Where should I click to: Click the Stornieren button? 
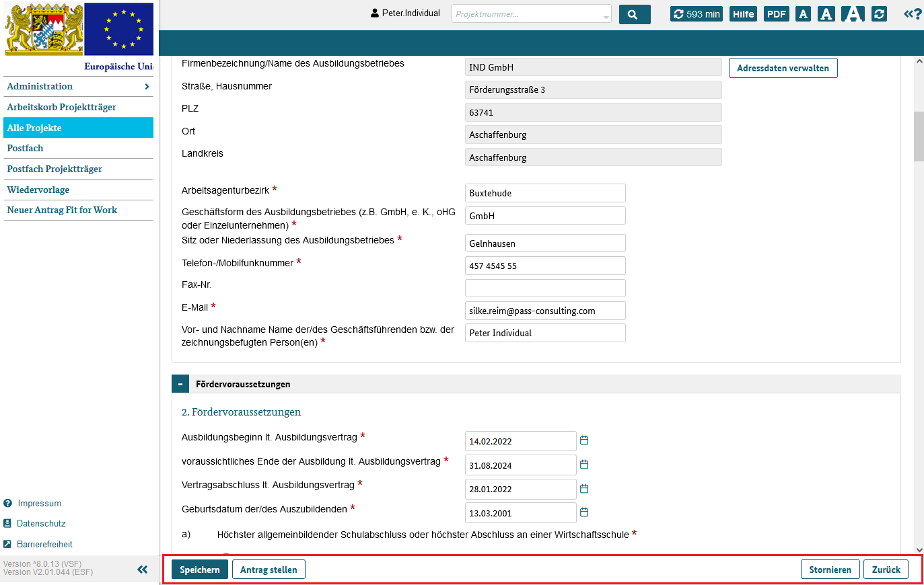click(x=830, y=570)
